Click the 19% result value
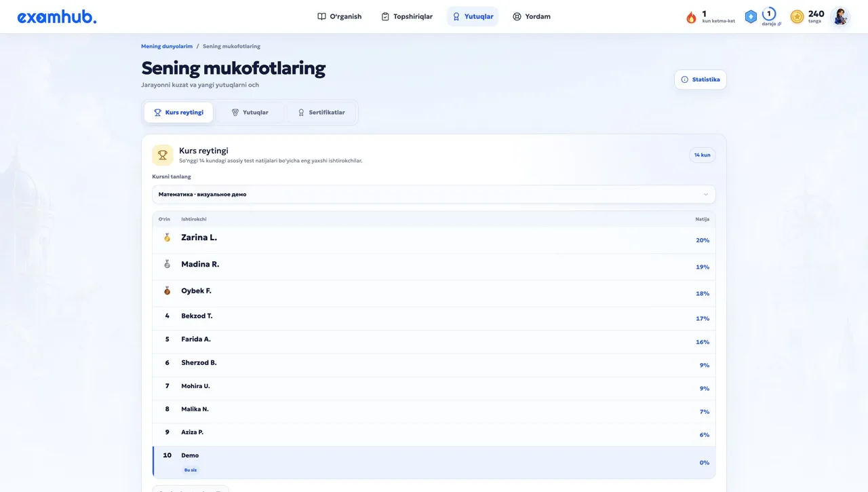 703,267
